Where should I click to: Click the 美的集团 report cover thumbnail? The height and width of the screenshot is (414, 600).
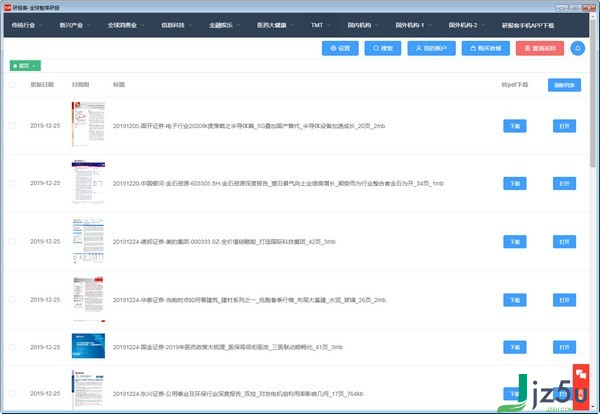pos(88,241)
